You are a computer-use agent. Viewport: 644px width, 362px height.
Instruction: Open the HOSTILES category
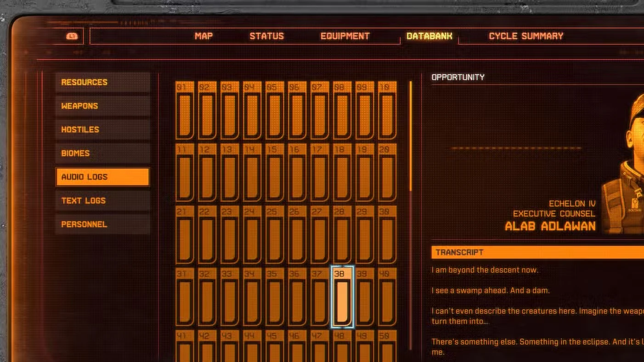pos(103,130)
